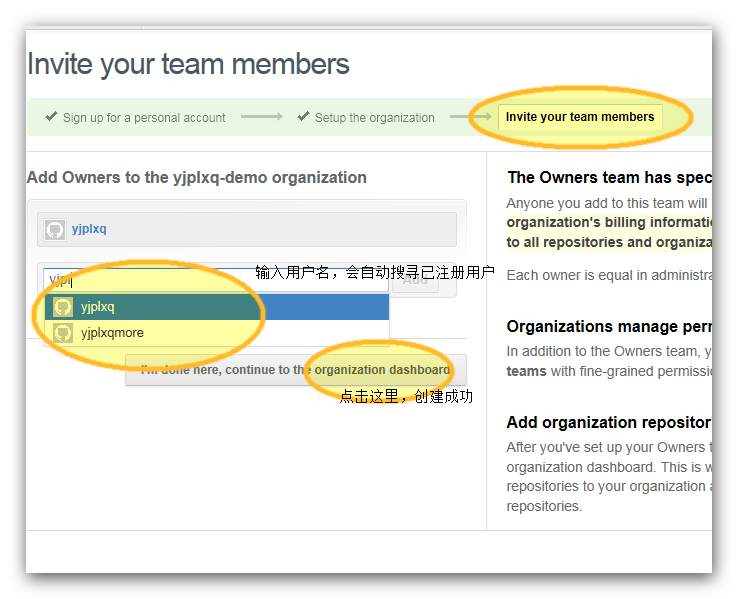Open the 'teams' link in sidebar text

[526, 371]
